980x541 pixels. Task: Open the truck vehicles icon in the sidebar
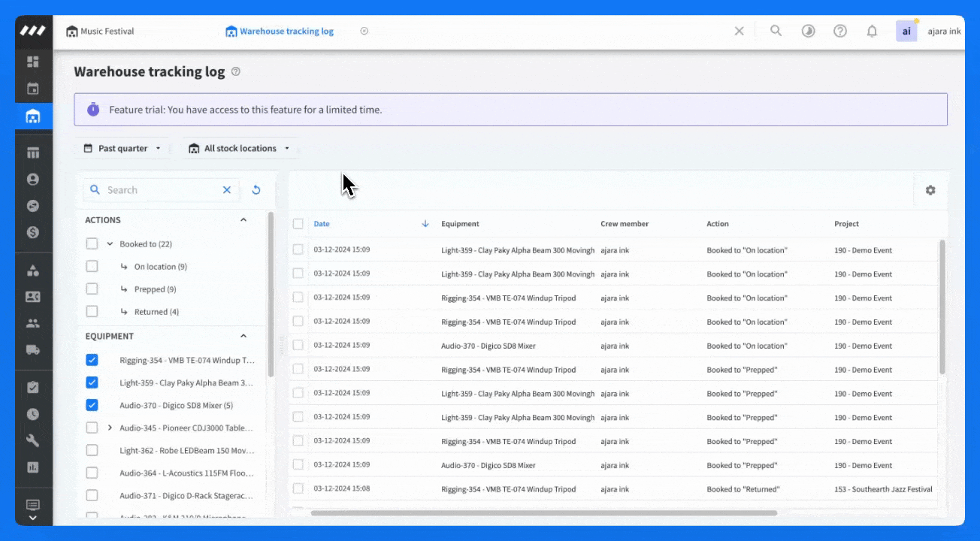tap(33, 349)
